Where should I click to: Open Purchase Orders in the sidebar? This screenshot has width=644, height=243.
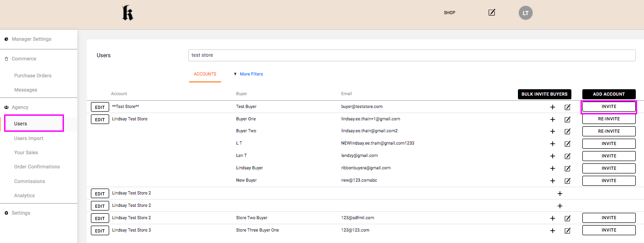[33, 76]
